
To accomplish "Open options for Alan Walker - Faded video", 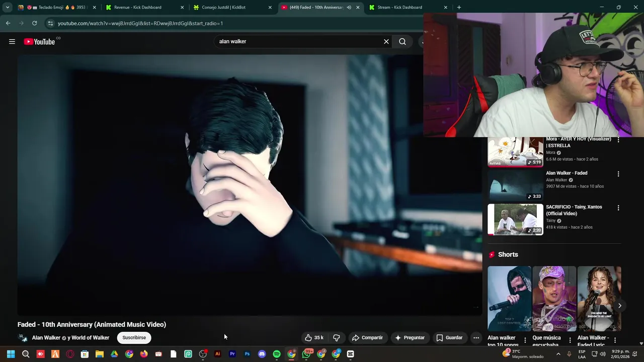I will click(618, 174).
